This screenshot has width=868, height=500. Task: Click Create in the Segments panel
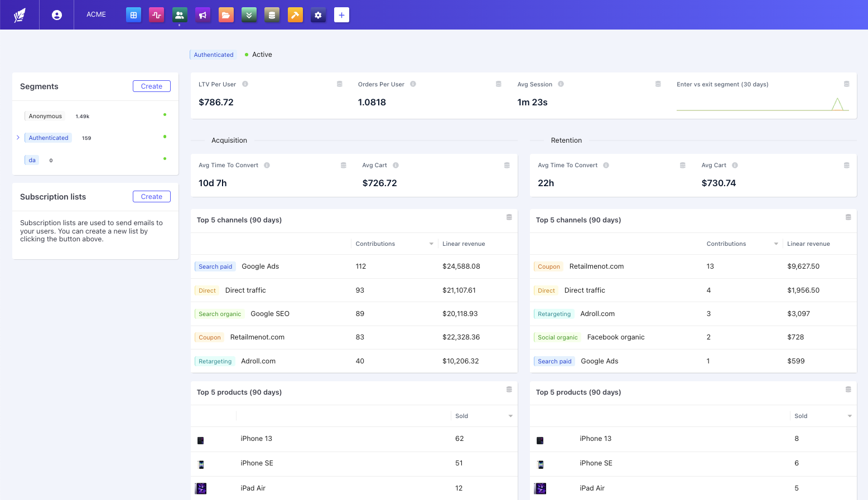pos(151,86)
